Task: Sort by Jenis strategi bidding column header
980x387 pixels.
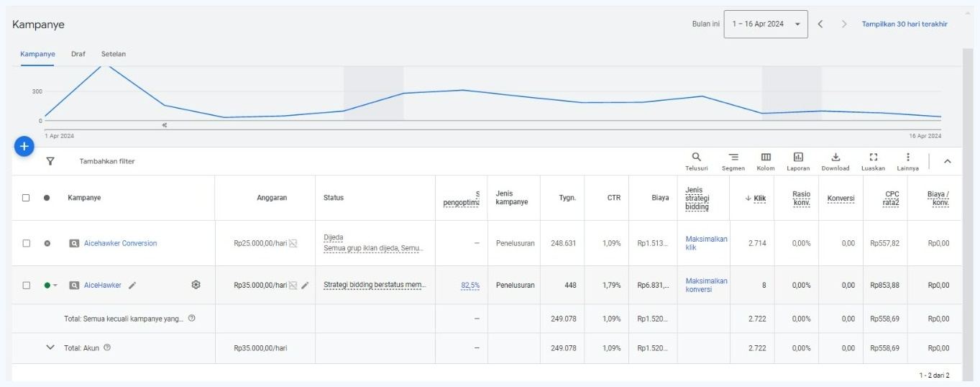Action: point(697,198)
